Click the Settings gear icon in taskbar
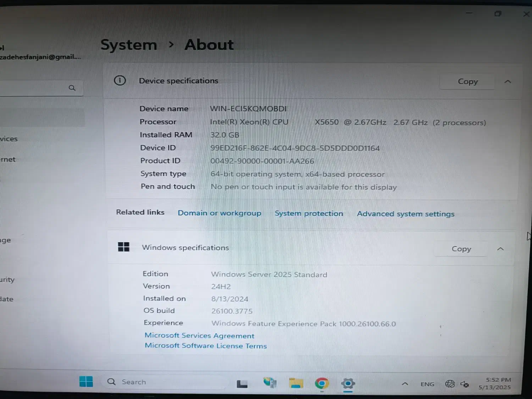 348,383
